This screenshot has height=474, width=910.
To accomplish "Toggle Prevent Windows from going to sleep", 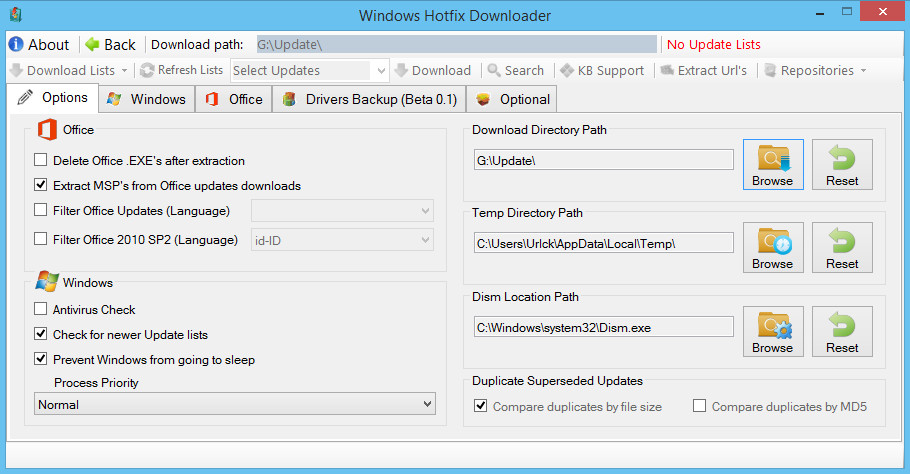I will coord(41,359).
